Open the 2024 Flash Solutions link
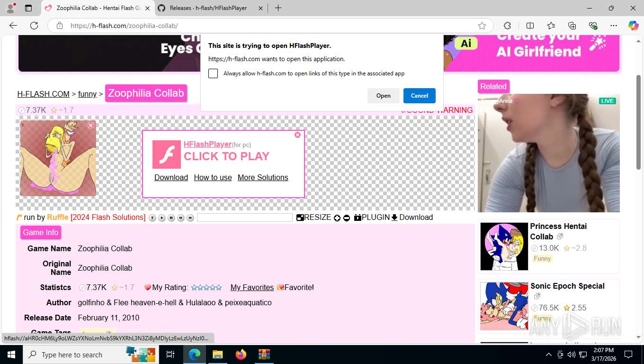This screenshot has height=364, width=644. coord(108,217)
